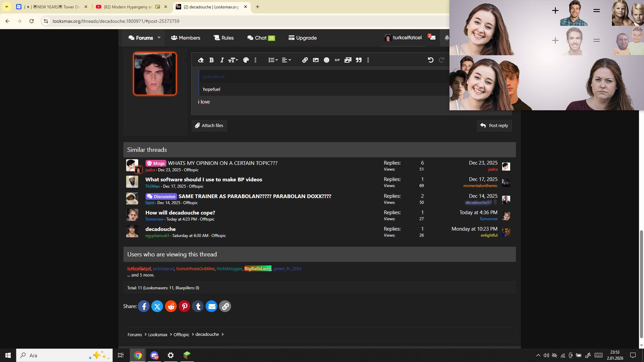Open 'How will decadouche cope?' thread
644x362 pixels.
(x=180, y=213)
